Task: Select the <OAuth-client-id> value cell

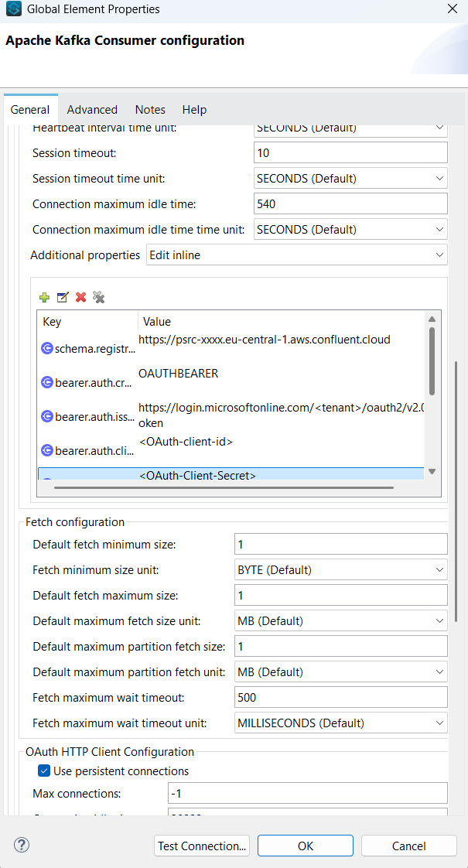Action: (186, 443)
